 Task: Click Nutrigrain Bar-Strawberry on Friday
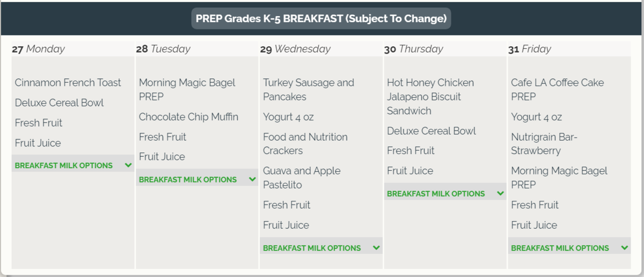coord(544,144)
